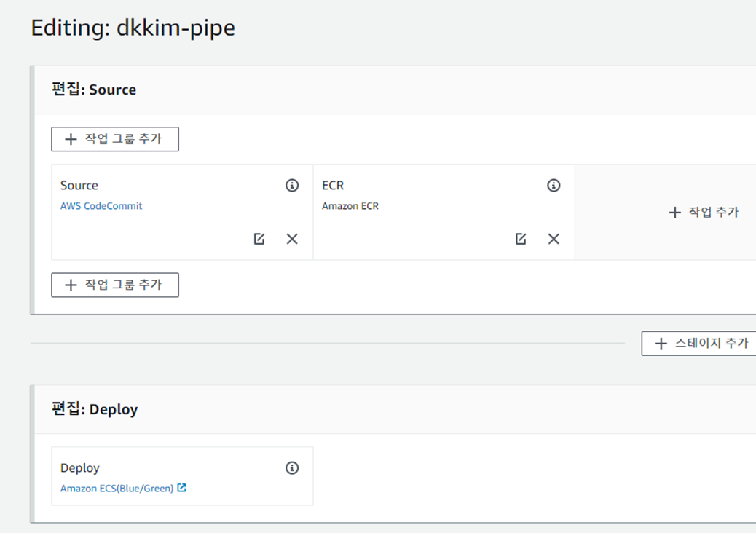Viewport: 756px width, 533px height.
Task: Click the lower 작업 그룹 추가 button
Action: click(114, 285)
